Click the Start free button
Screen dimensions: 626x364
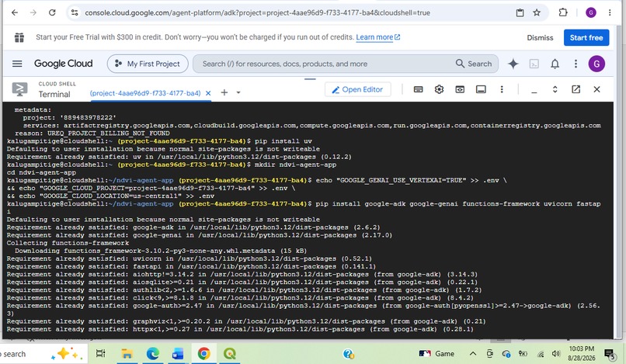point(586,37)
